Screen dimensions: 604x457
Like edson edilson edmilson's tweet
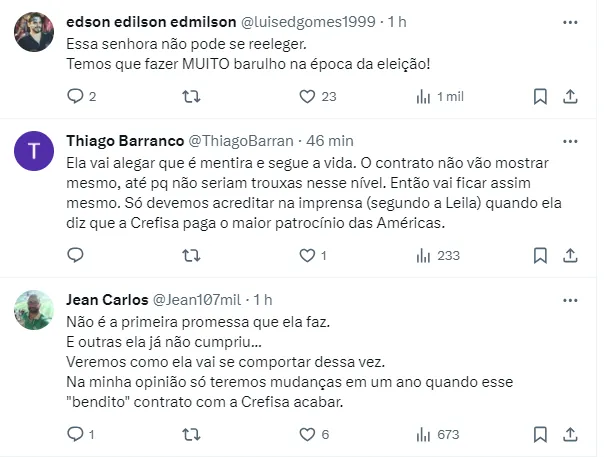tap(310, 96)
